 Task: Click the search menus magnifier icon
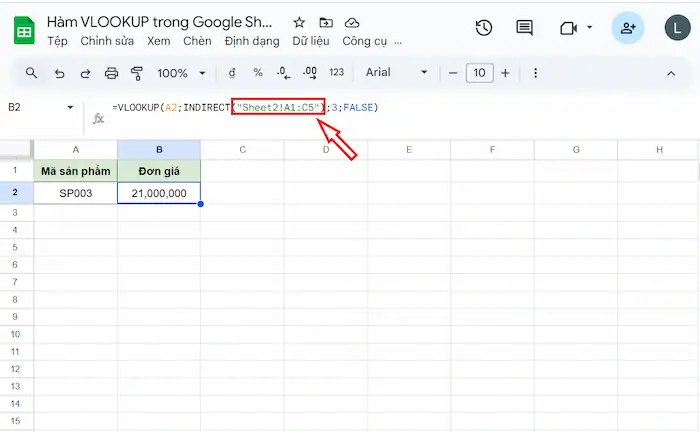tap(31, 73)
